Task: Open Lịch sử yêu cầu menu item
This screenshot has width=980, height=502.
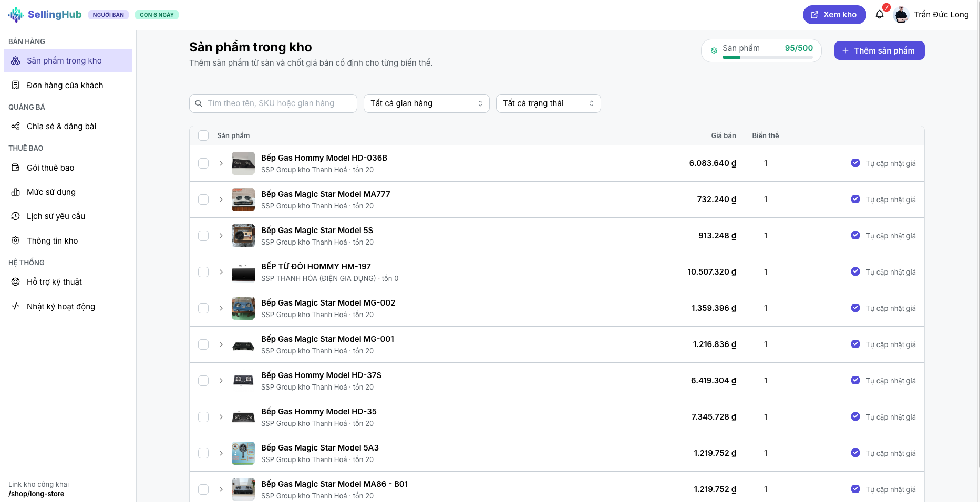Action: click(68, 216)
